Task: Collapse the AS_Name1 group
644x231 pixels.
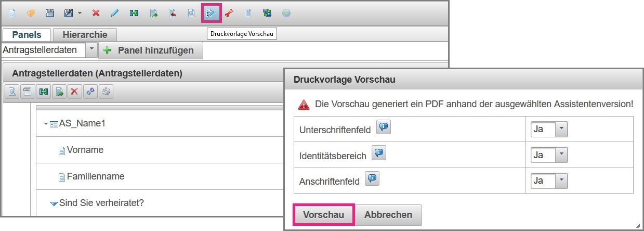Action: coord(46,124)
